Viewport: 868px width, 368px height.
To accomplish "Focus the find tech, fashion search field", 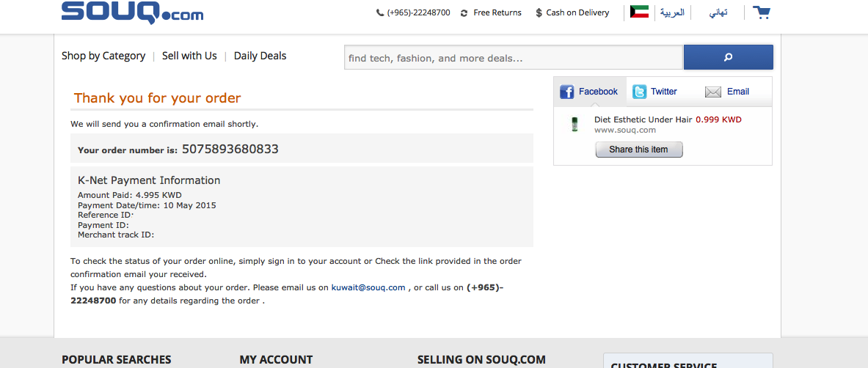I will (514, 58).
